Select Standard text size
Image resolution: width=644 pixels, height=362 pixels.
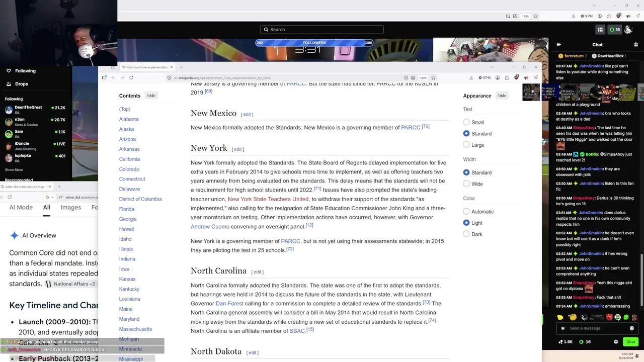coord(466,134)
